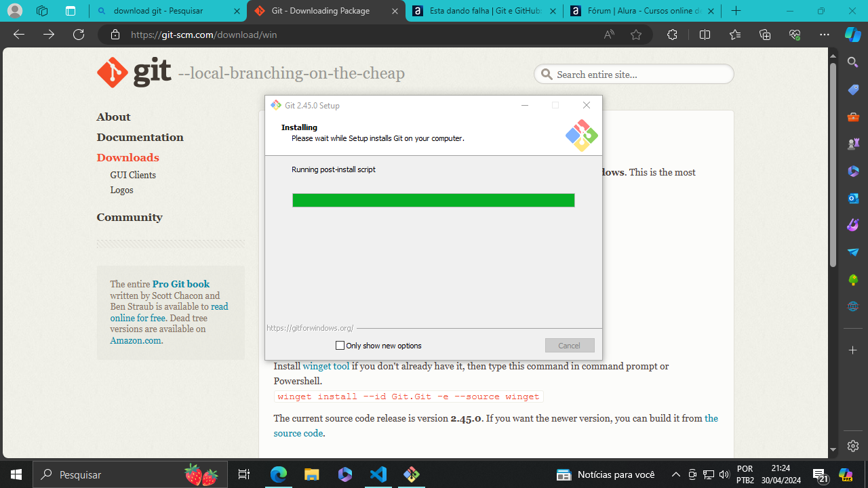Viewport: 868px width, 488px height.
Task: Add this page to favorites star
Action: (x=636, y=35)
